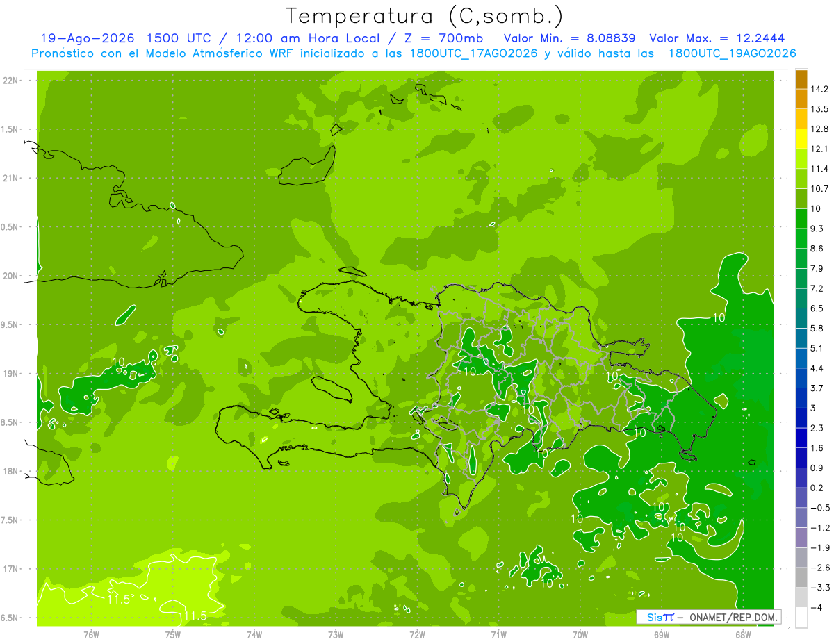Pick the gray swatch between -2.6 and -3.3
This screenshot has width=834, height=644.
tap(801, 577)
